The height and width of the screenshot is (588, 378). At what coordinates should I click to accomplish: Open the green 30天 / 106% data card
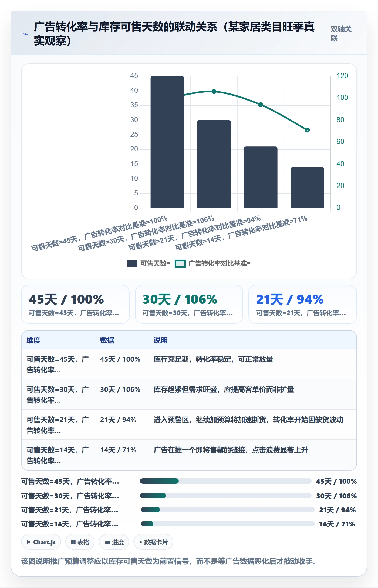click(189, 304)
